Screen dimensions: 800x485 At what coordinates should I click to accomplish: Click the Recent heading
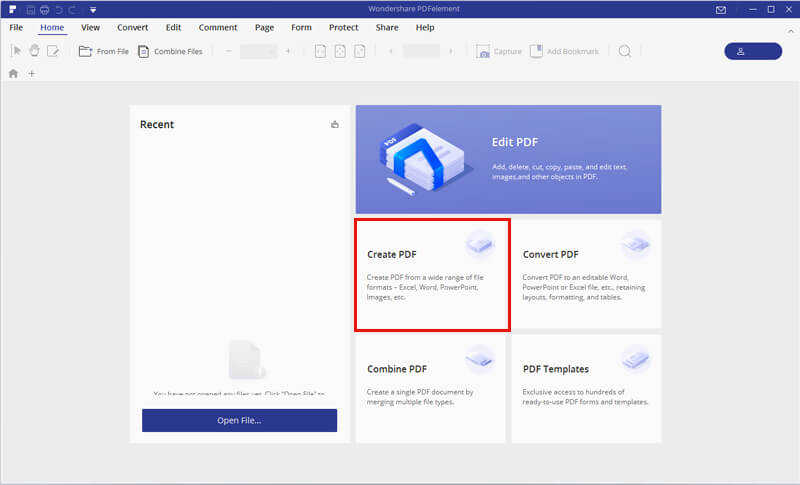157,124
